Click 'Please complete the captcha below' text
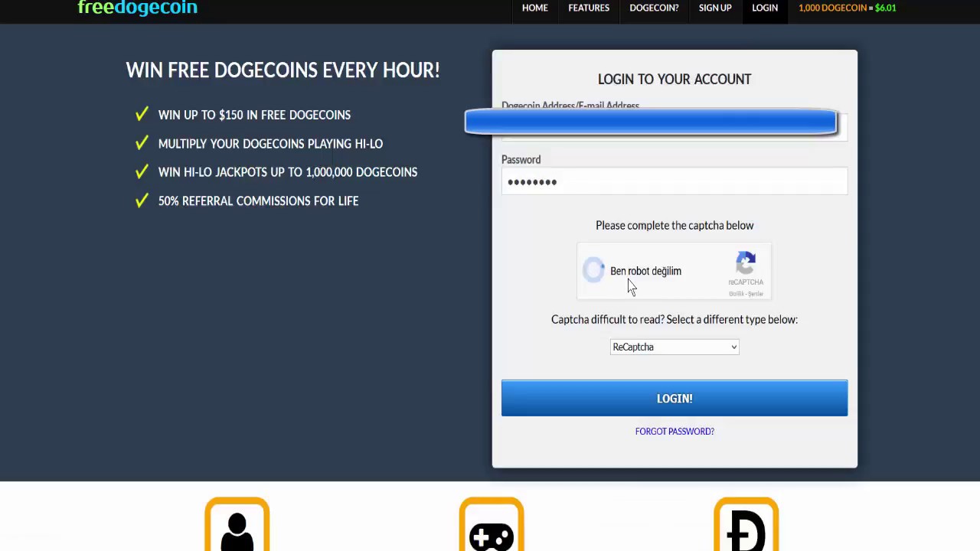The height and width of the screenshot is (551, 980). [x=675, y=225]
